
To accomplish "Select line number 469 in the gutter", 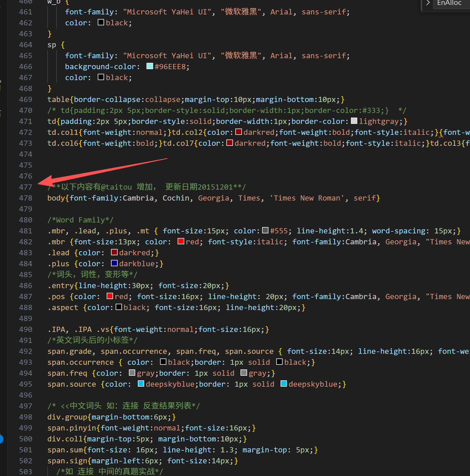I will (25, 99).
